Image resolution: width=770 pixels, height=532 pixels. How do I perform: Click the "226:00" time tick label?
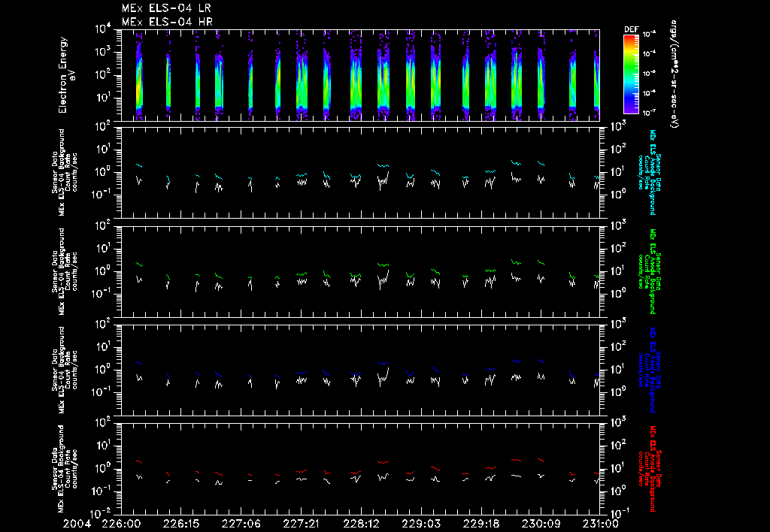pos(120,524)
